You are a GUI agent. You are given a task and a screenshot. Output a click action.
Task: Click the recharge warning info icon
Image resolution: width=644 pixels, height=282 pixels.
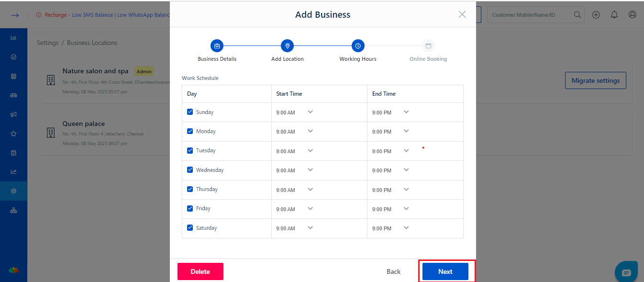[x=39, y=15]
